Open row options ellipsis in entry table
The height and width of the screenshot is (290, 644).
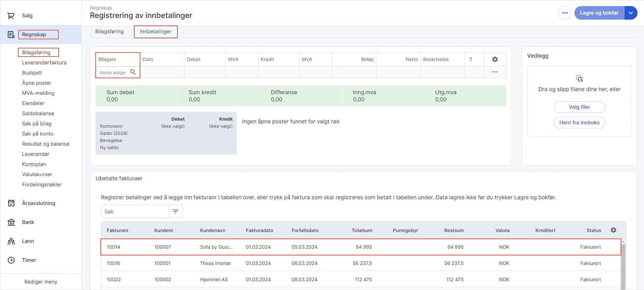[495, 72]
